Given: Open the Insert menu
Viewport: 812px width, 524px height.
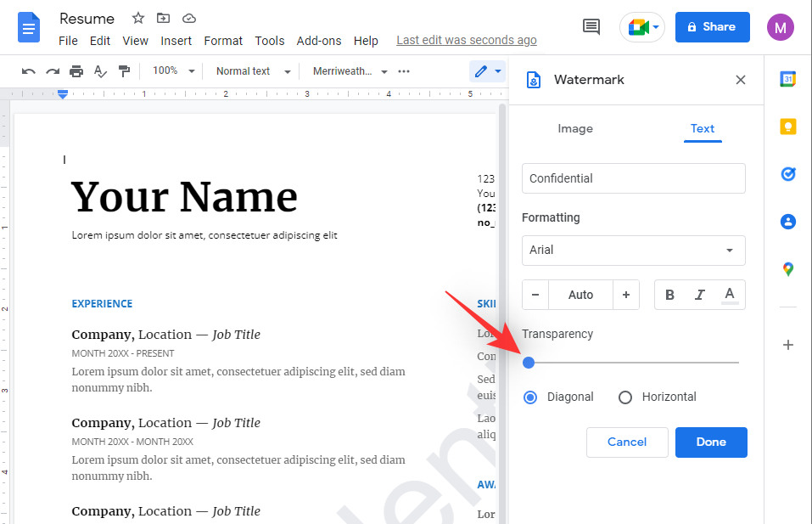Looking at the screenshot, I should pyautogui.click(x=176, y=41).
